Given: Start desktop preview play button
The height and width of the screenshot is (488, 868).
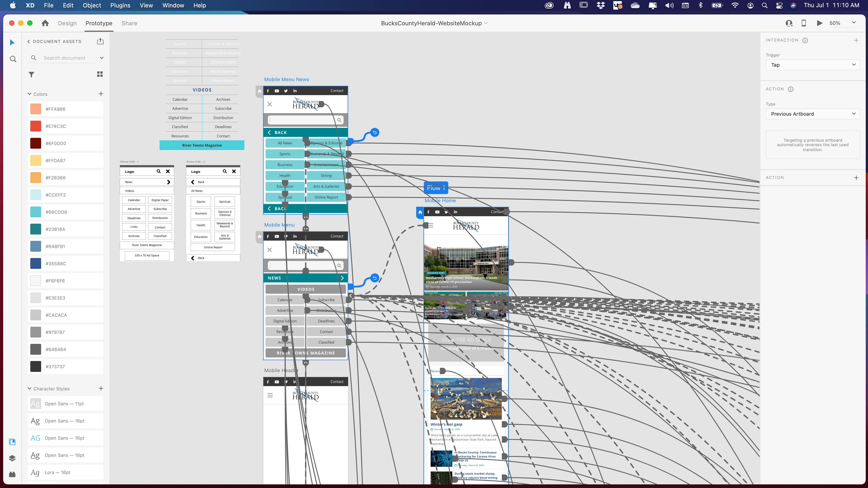Looking at the screenshot, I should pyautogui.click(x=819, y=23).
